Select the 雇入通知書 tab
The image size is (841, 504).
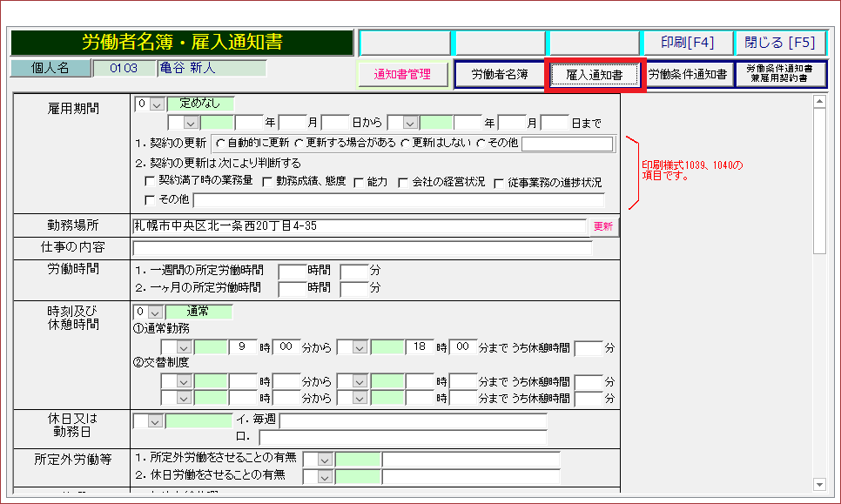click(x=594, y=76)
